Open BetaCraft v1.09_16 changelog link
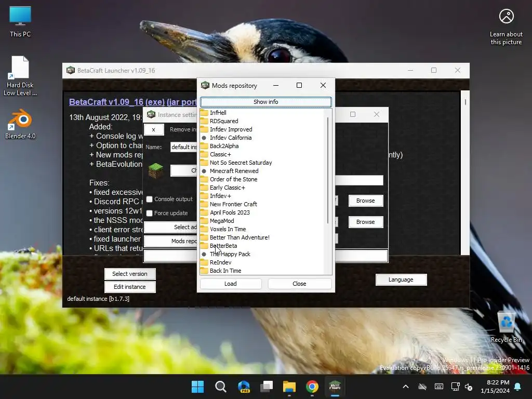Viewport: 532px width, 399px height. point(132,102)
